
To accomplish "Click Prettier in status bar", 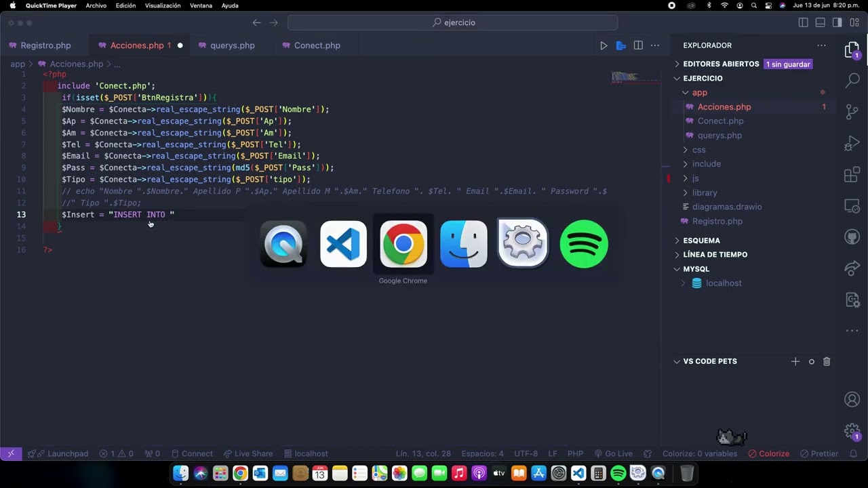I will 818,453.
